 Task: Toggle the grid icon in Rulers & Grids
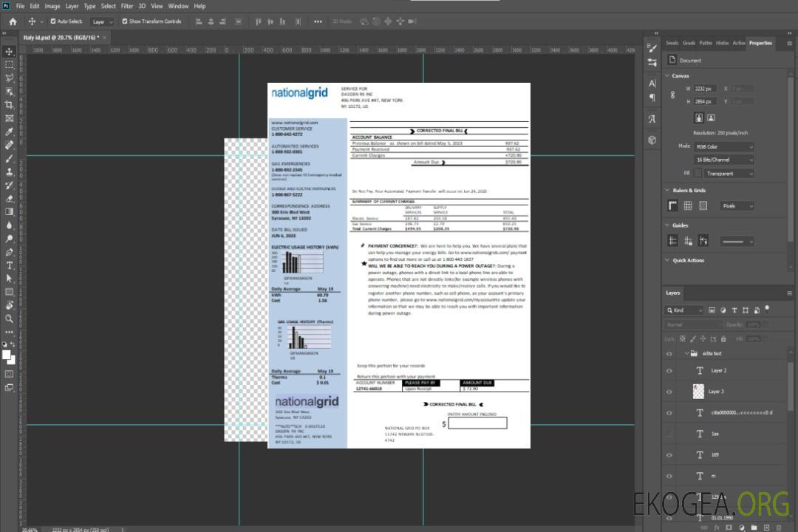coord(688,205)
